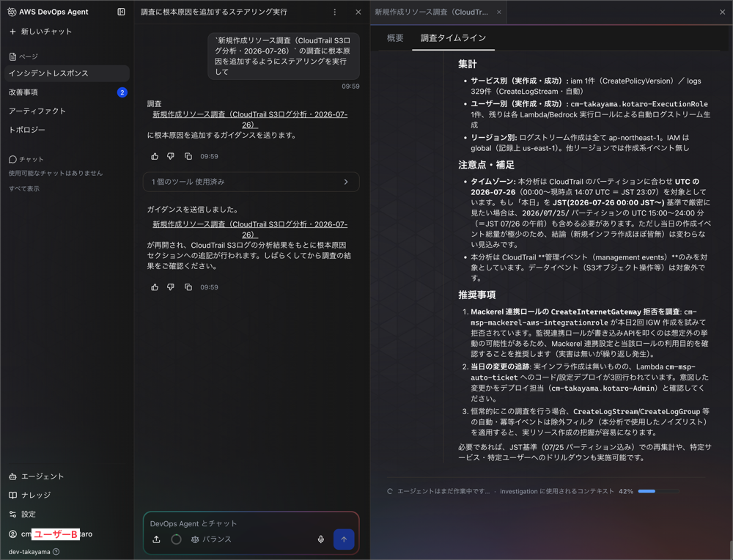Click the upload attachment icon in chat box

(157, 539)
